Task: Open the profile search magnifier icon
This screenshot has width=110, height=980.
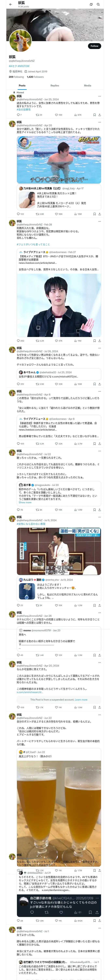Action: coord(98,5)
